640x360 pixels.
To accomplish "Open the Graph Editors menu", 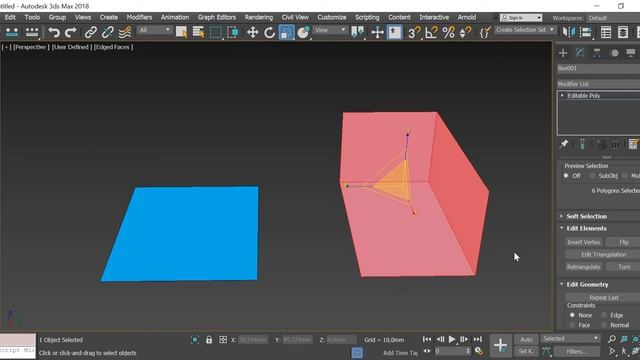I will click(217, 17).
